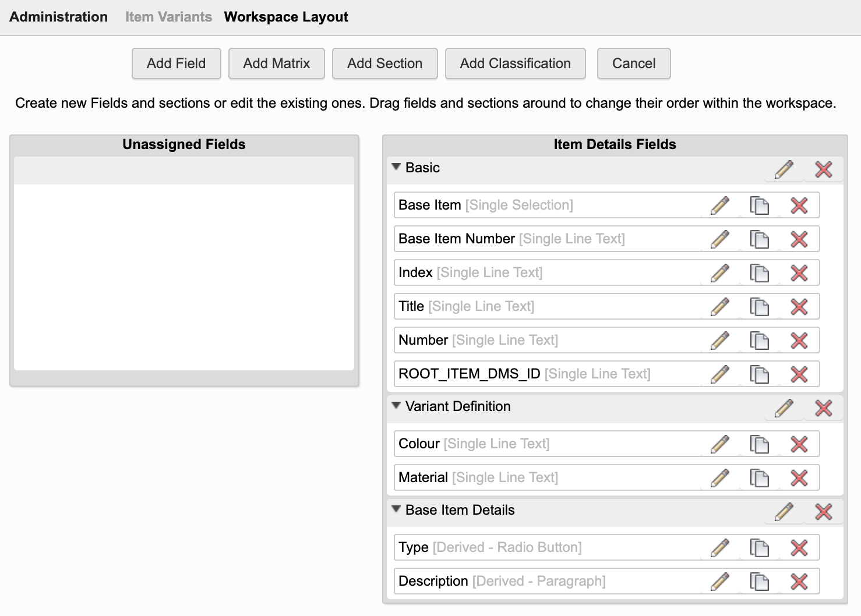Collapse the Basic section

click(x=396, y=167)
